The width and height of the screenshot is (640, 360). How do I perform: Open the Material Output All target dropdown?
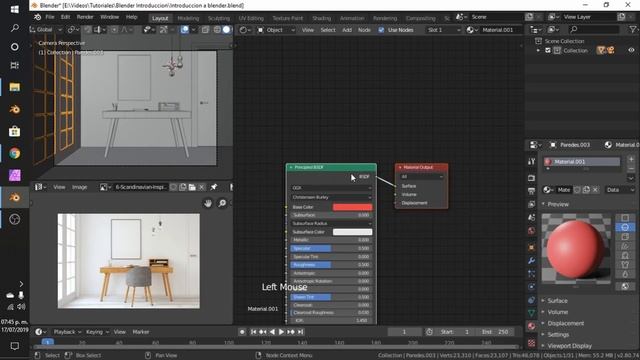pyautogui.click(x=421, y=177)
